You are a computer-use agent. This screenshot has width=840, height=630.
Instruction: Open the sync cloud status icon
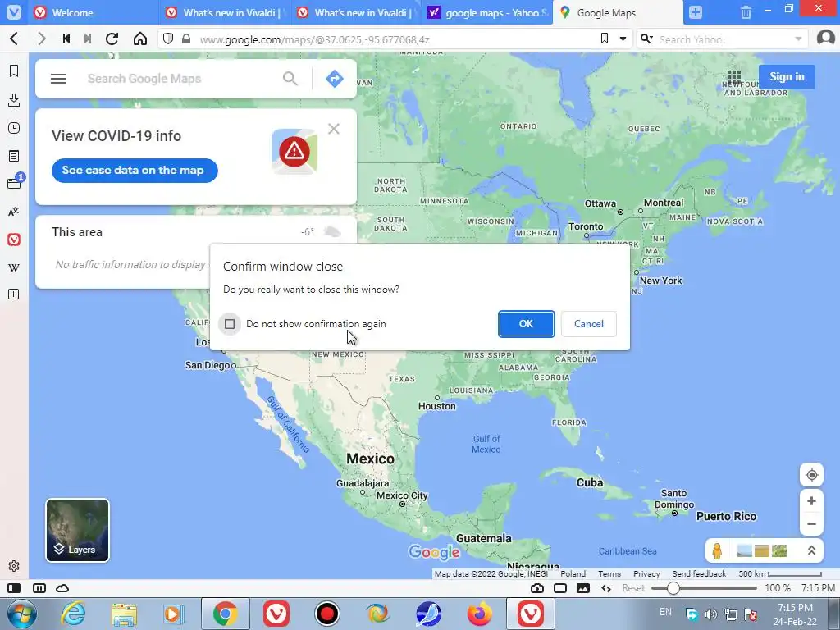point(62,588)
